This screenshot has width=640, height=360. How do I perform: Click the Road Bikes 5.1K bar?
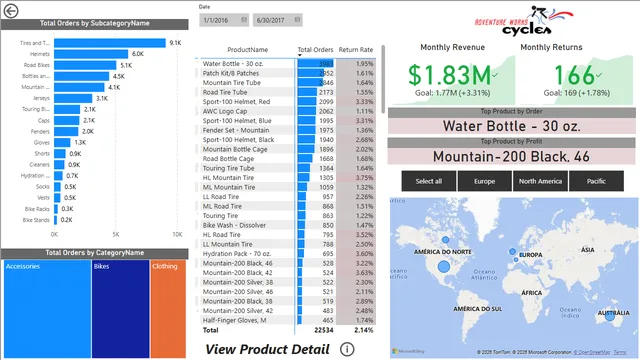click(85, 65)
